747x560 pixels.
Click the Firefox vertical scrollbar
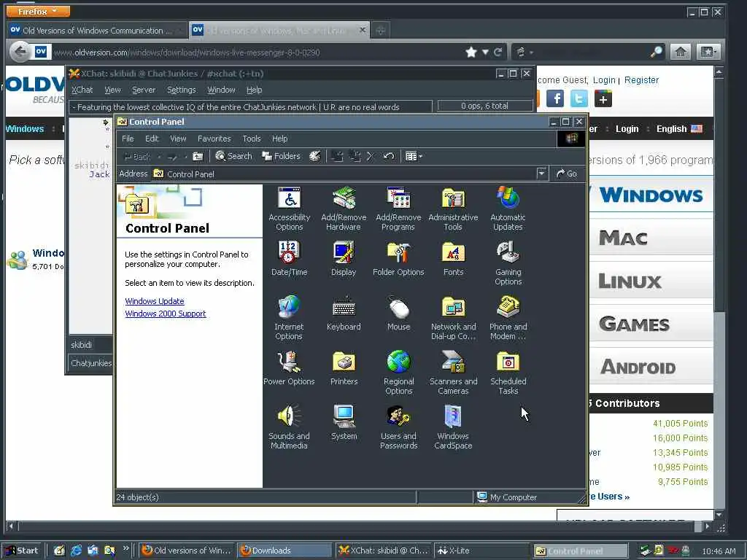tap(719, 293)
